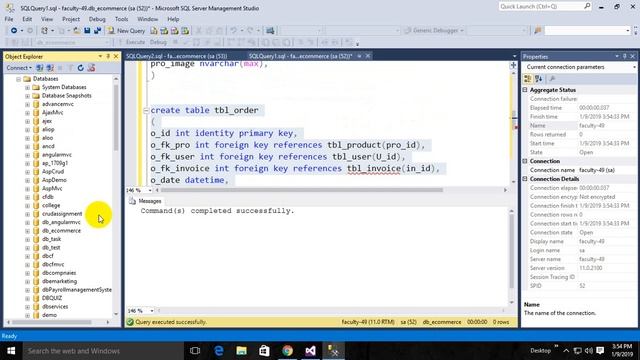Open the Connect dropdown in Object Explorer

pos(19,68)
